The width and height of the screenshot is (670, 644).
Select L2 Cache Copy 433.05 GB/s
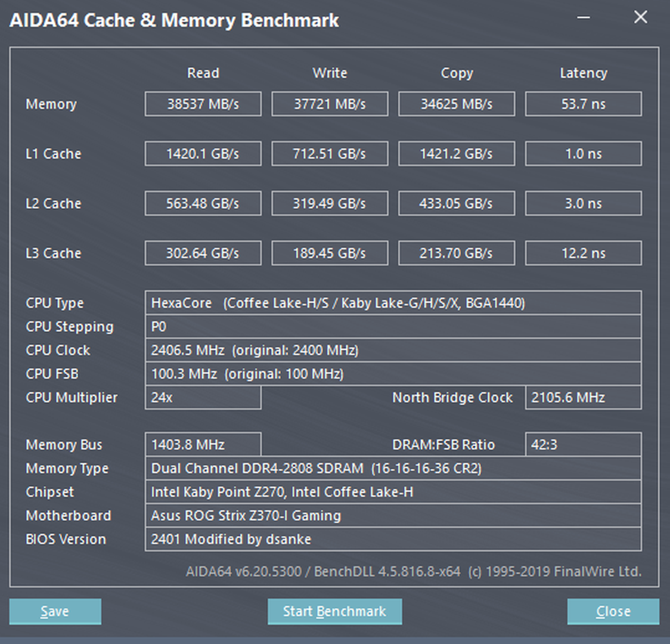(457, 203)
